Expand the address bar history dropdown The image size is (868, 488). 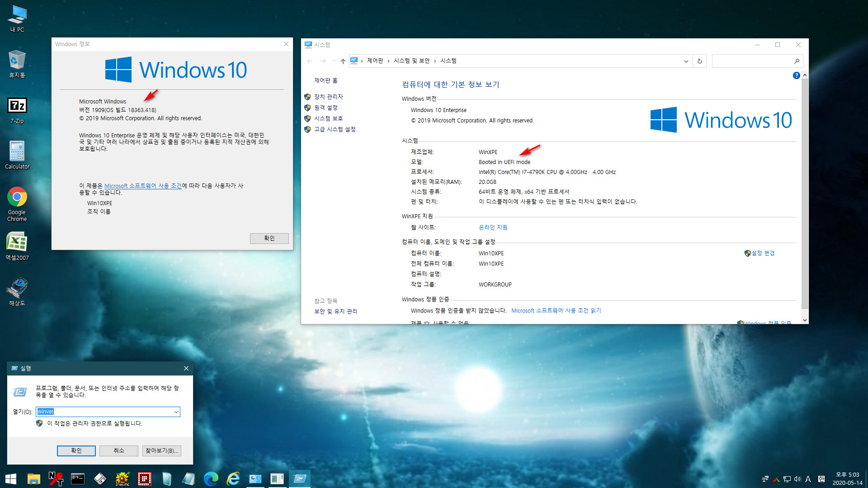click(x=686, y=61)
